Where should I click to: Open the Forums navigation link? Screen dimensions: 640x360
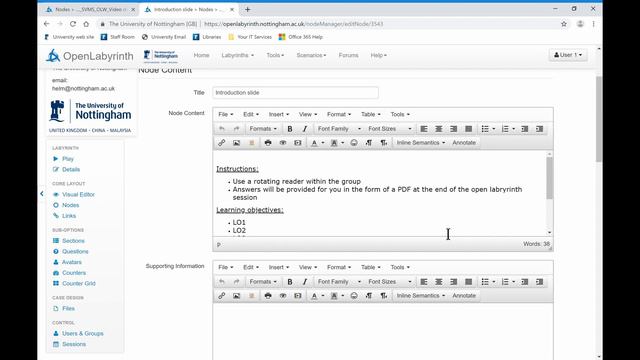(348, 55)
